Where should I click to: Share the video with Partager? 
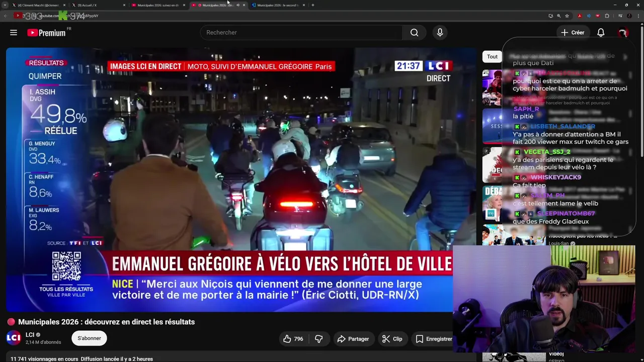pyautogui.click(x=353, y=339)
